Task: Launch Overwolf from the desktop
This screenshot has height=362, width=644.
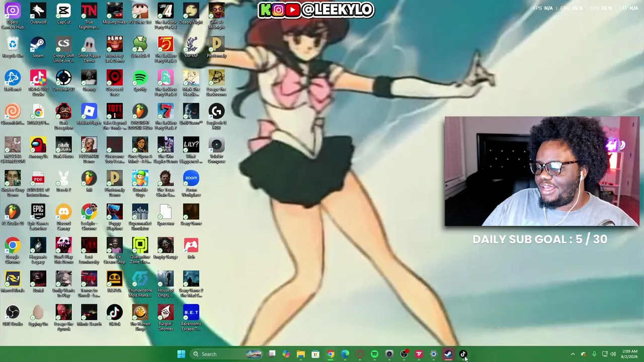Action: click(x=38, y=14)
